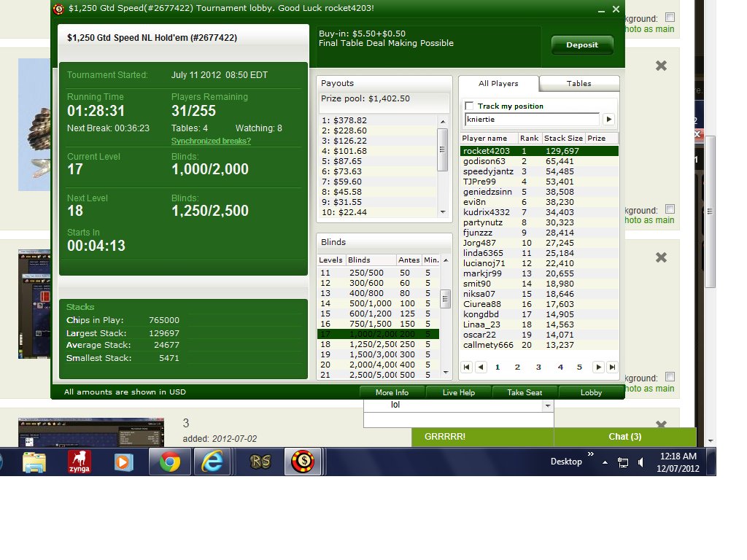The image size is (747, 560).
Task: Open the RS game icon in the taskbar
Action: tap(260, 462)
